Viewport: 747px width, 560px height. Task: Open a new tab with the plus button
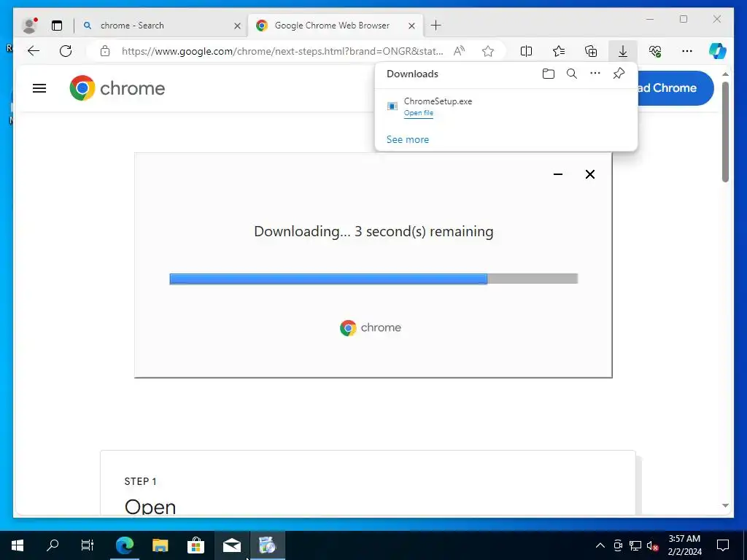pos(436,26)
